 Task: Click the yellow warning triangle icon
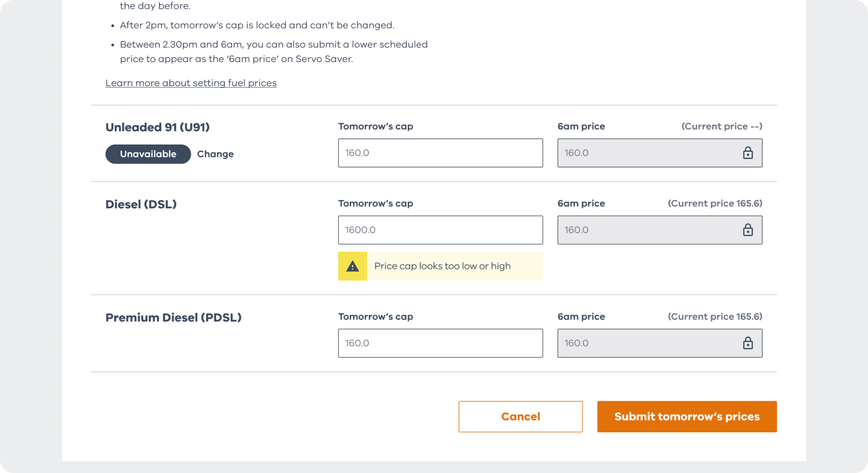coord(352,266)
